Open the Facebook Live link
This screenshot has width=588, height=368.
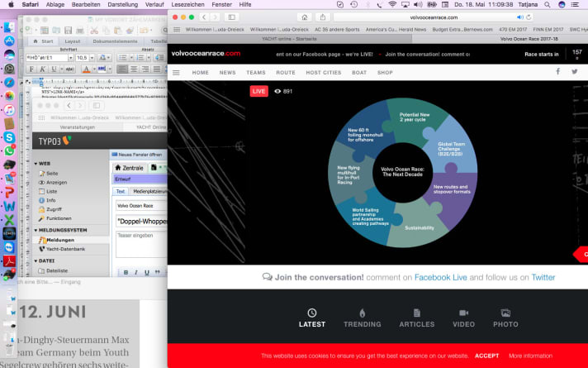[x=441, y=277]
